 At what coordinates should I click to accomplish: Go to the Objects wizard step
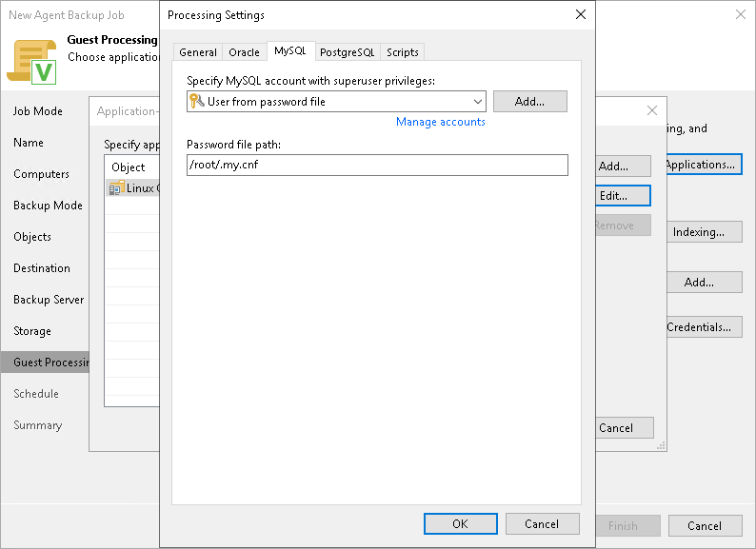click(x=32, y=237)
